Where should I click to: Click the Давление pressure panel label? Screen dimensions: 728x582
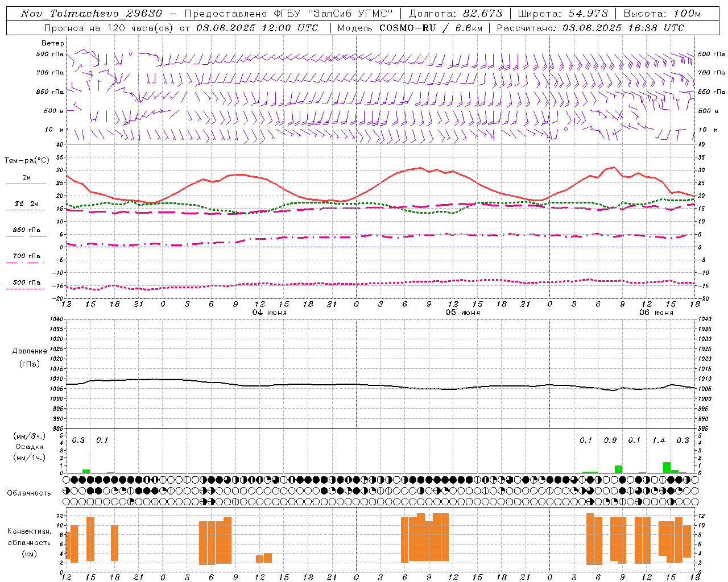[28, 351]
